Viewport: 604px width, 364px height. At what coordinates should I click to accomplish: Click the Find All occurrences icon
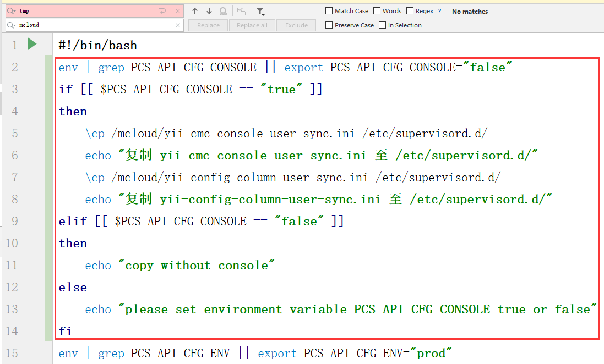pyautogui.click(x=223, y=11)
